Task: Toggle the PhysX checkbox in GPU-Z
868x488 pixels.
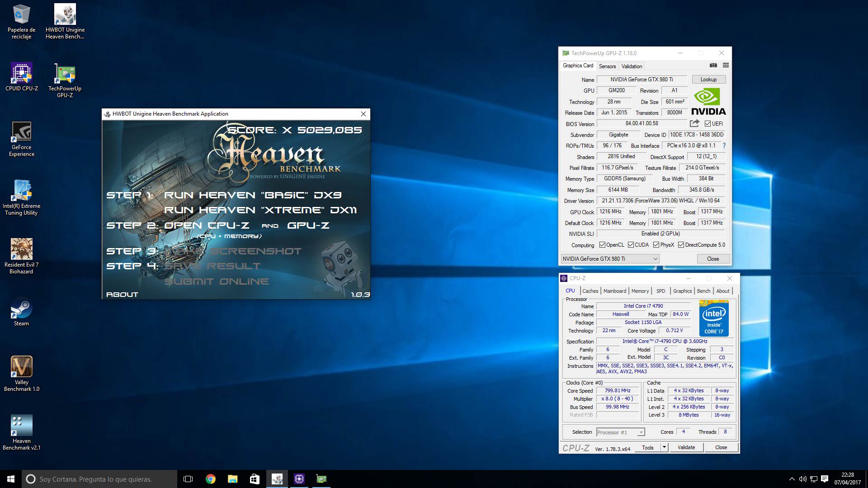Action: pyautogui.click(x=656, y=245)
